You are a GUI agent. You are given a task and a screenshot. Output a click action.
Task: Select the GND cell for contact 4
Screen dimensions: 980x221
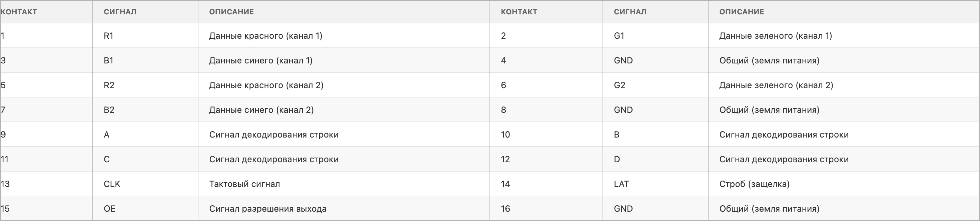tap(623, 60)
